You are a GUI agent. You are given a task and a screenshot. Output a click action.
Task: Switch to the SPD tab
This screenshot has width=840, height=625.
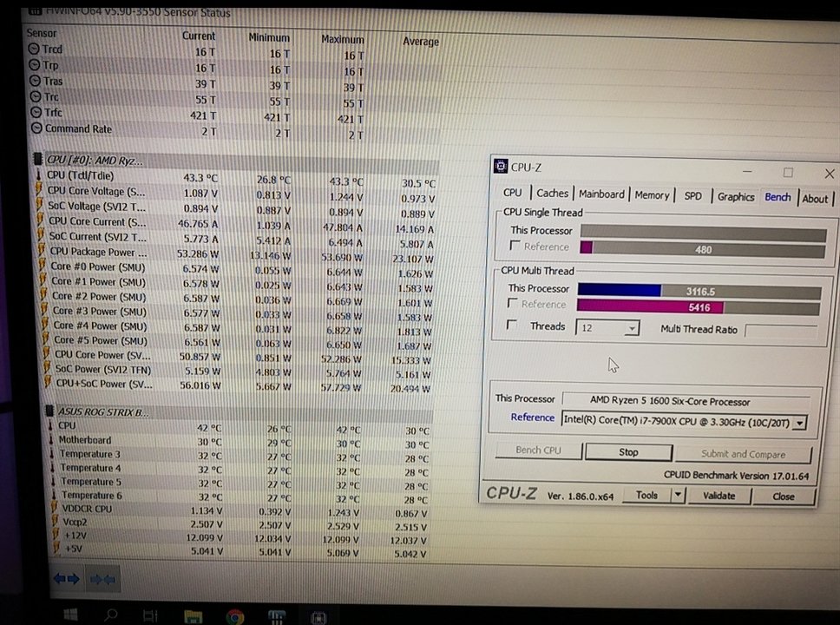pyautogui.click(x=692, y=196)
